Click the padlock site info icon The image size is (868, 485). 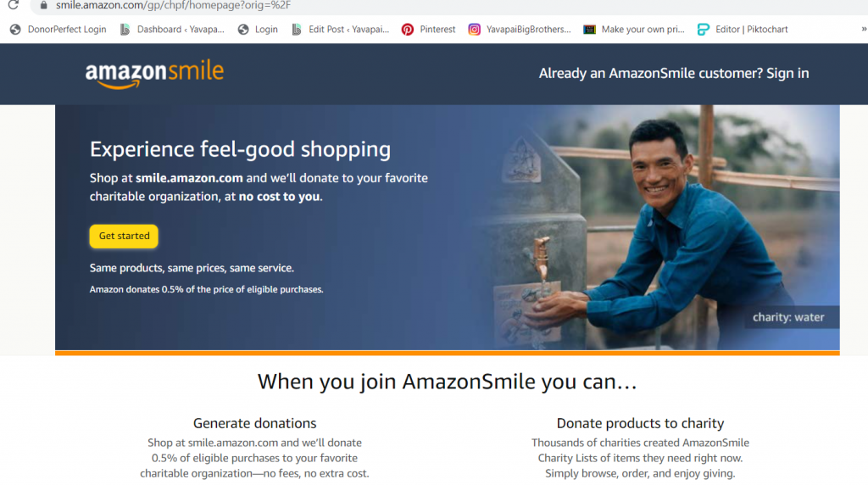pyautogui.click(x=44, y=5)
